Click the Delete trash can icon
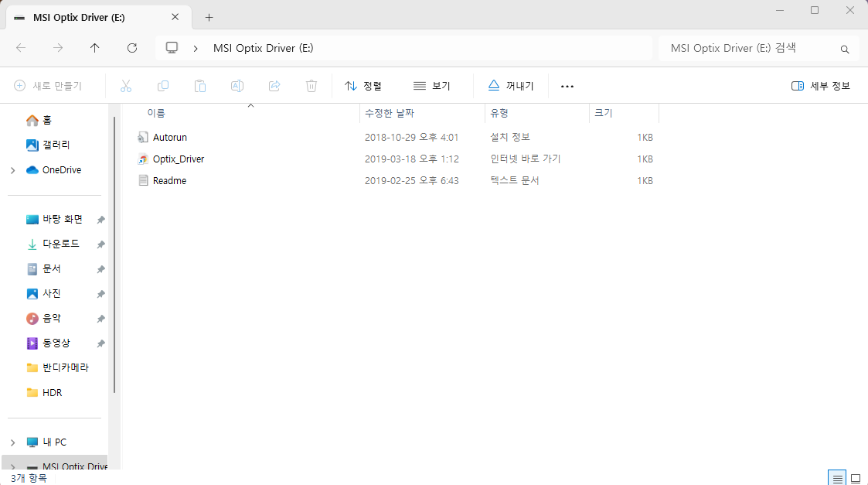 [x=311, y=86]
